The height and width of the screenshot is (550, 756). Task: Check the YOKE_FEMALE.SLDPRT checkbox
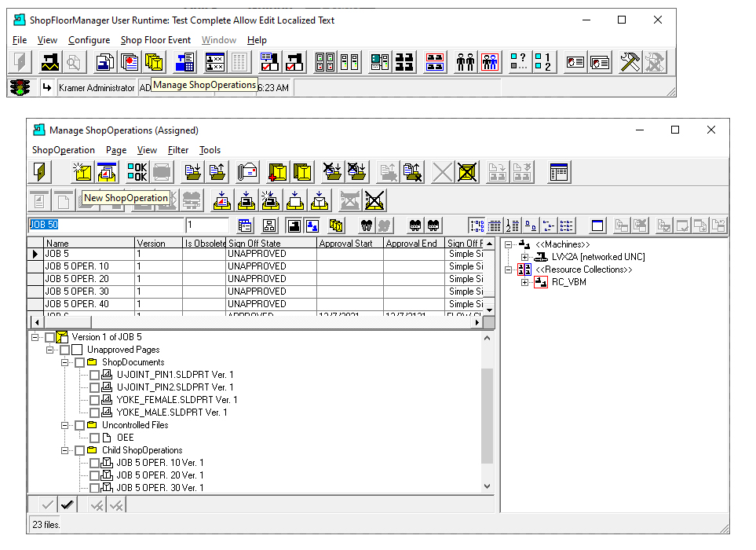(94, 400)
